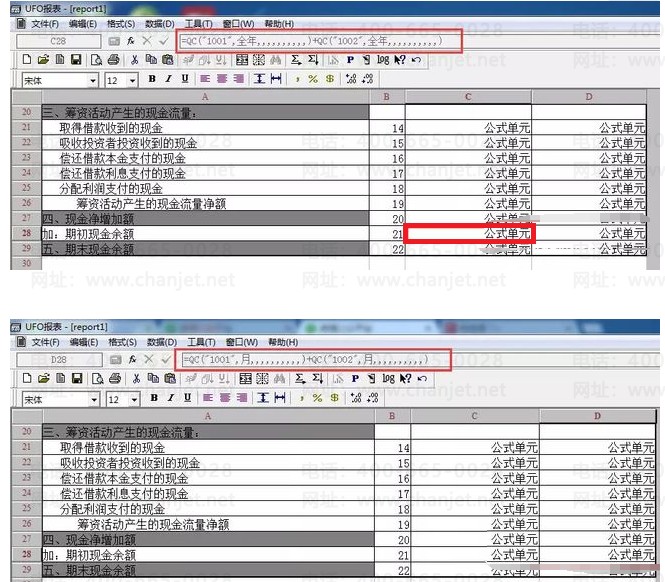Open 文件(F) menu in upper window
This screenshot has width=665, height=582.
click(45, 24)
